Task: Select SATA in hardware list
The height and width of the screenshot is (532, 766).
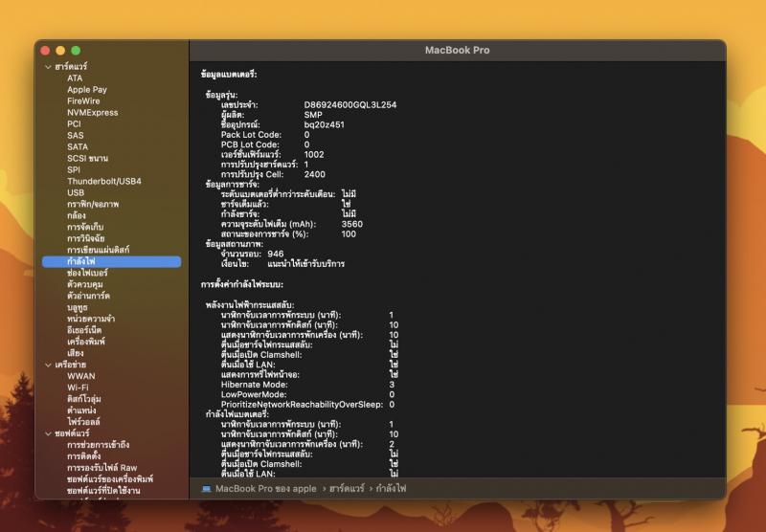Action: 78,146
